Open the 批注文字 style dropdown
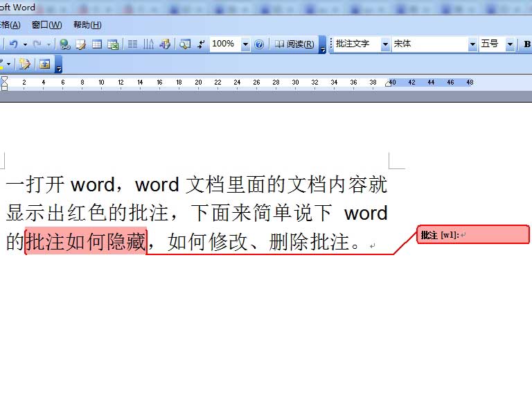 [x=385, y=44]
